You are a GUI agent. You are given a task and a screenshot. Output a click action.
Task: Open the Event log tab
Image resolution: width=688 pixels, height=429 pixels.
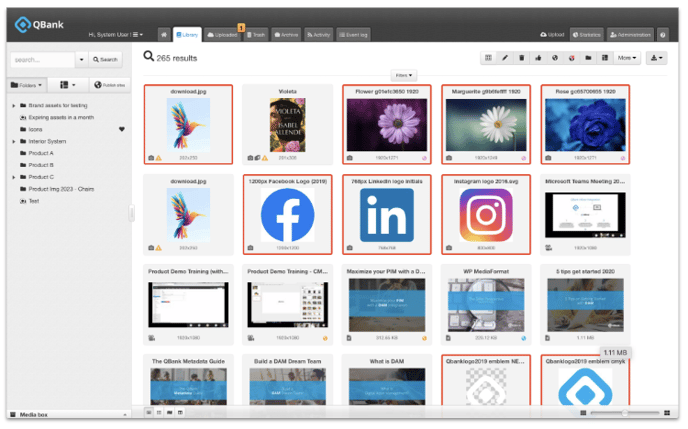tap(353, 35)
